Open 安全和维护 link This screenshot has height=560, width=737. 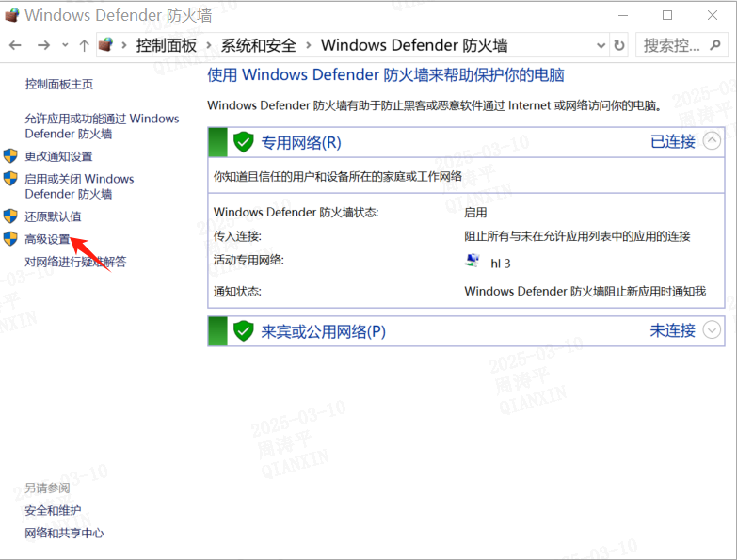(53, 510)
